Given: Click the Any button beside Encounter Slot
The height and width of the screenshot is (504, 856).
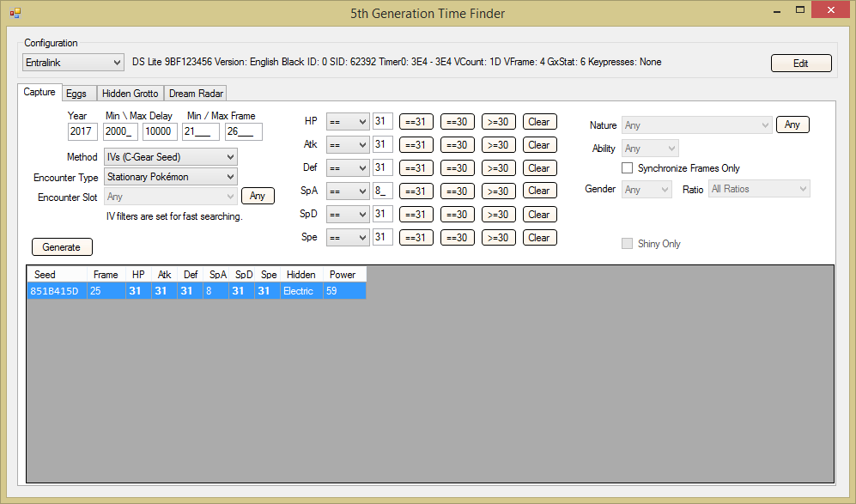Looking at the screenshot, I should point(258,196).
